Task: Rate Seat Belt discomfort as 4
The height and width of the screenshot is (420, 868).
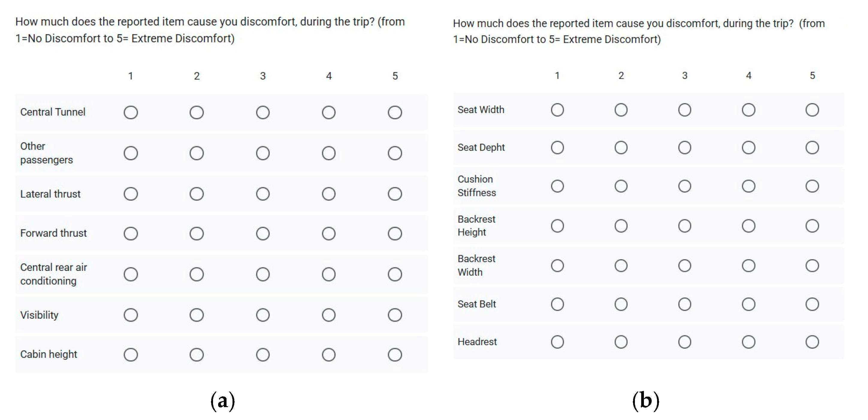Action: click(748, 304)
